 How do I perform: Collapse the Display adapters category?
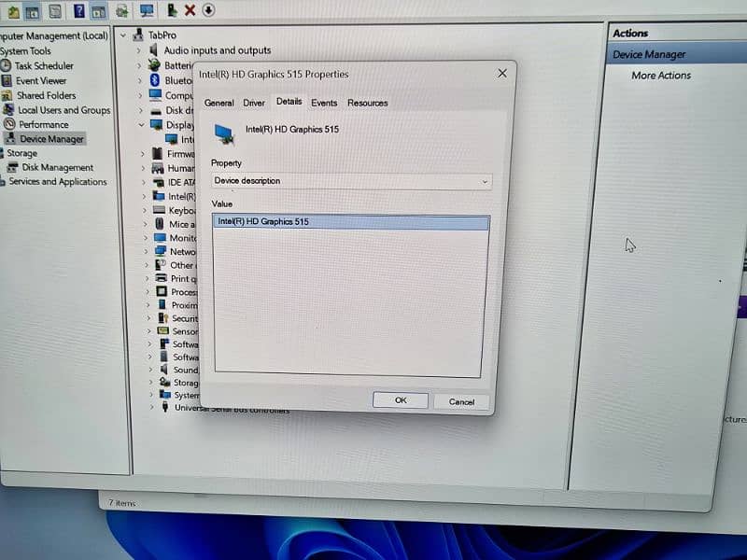coord(142,124)
